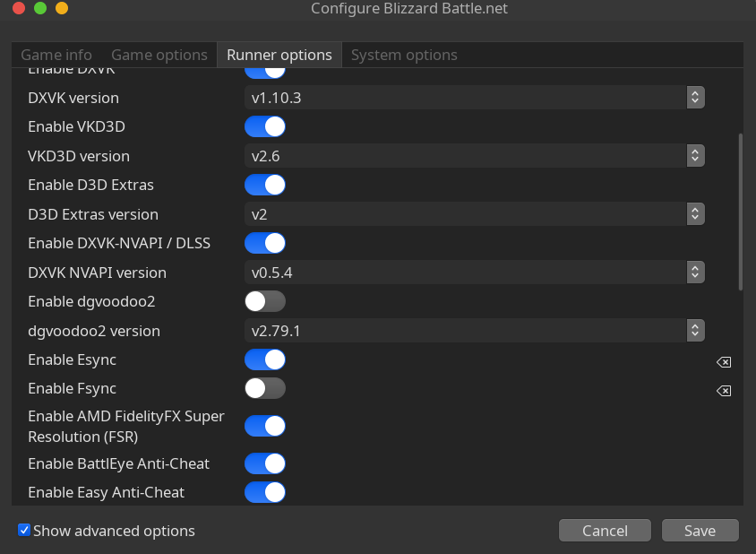
Task: Cancel the configuration dialog
Action: tap(605, 531)
